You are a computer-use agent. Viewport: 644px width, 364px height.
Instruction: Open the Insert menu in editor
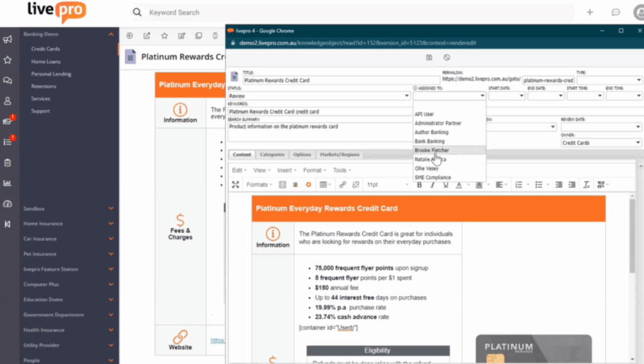pos(286,170)
